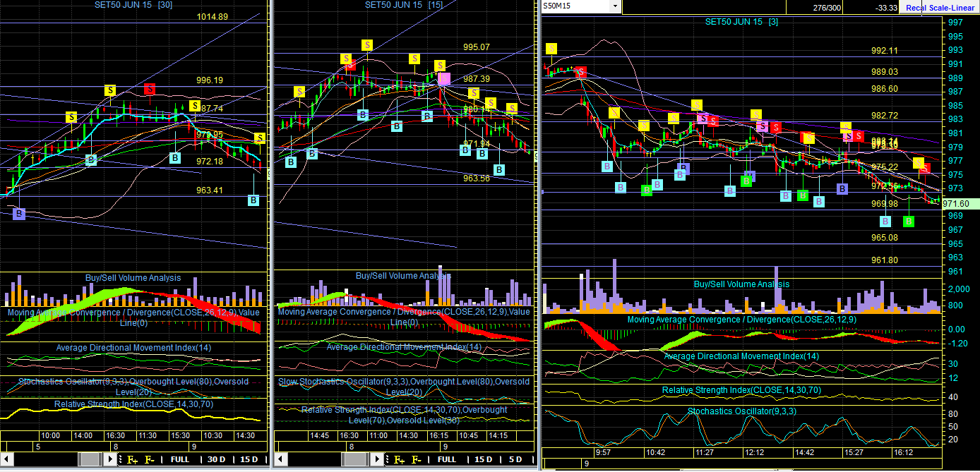Set 5 D range on 15-minute chart
Viewport: 980px width, 472px height.
tap(515, 459)
